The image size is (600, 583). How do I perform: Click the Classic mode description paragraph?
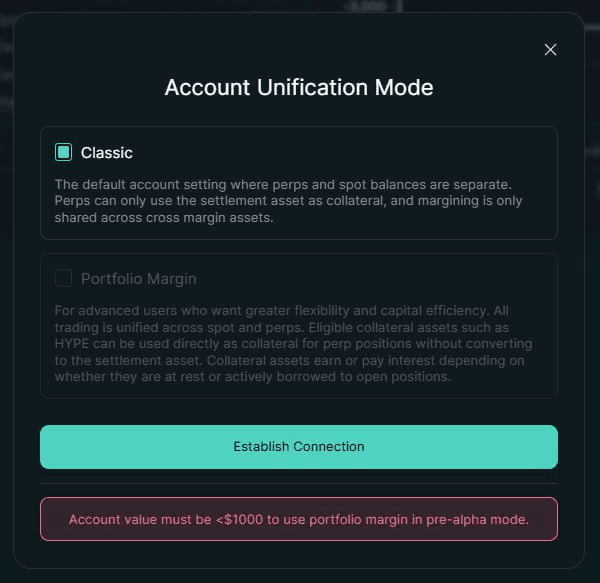[290, 201]
